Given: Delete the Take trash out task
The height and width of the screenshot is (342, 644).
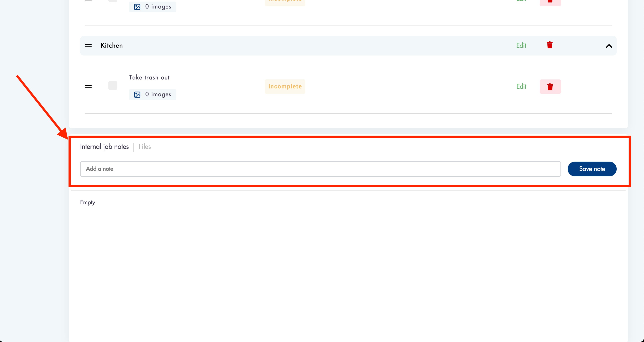Looking at the screenshot, I should (550, 87).
